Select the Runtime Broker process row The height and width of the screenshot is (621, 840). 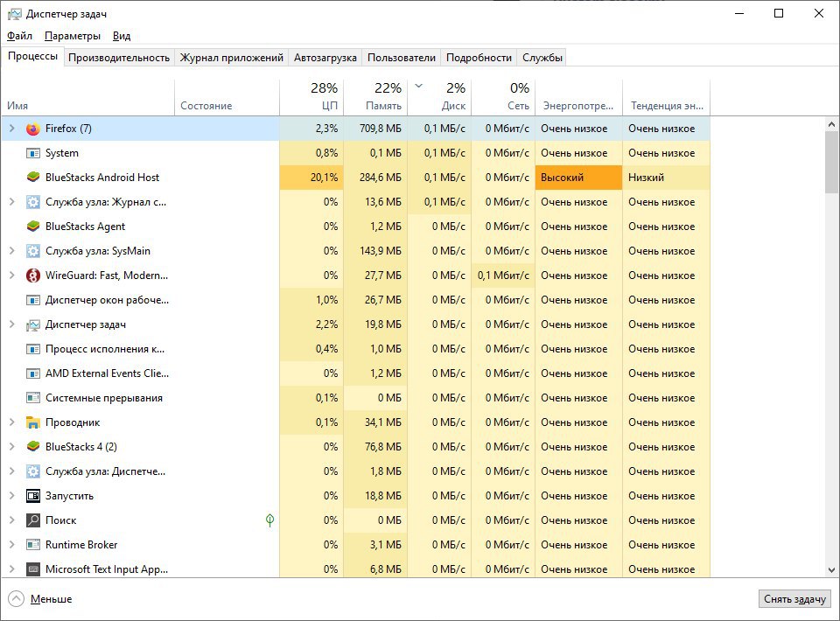click(81, 545)
